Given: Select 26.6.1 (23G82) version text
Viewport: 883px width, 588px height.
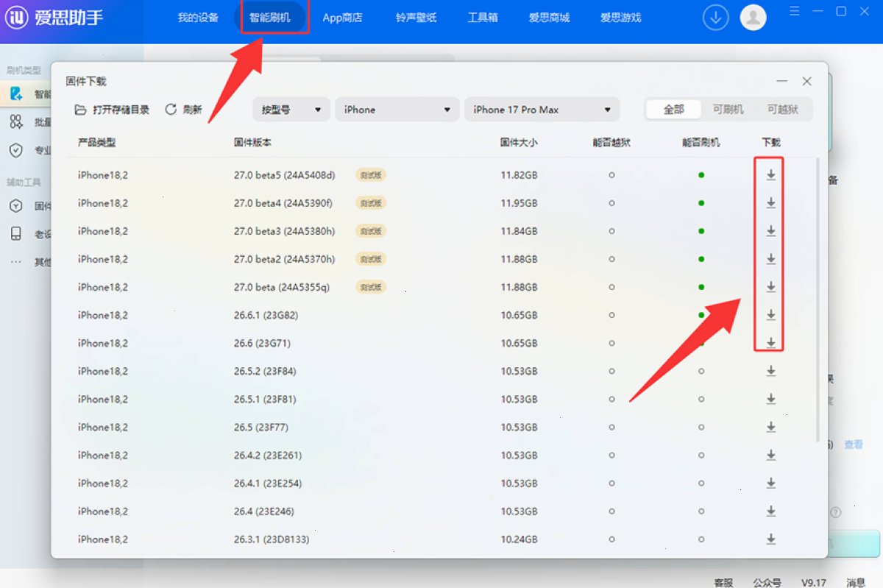Looking at the screenshot, I should [x=266, y=315].
